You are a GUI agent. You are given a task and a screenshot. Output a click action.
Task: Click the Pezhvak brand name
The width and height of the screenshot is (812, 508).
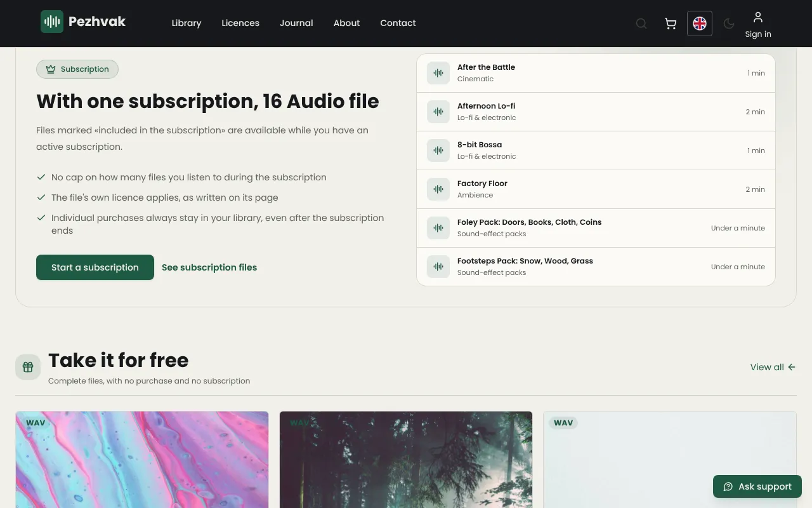tap(97, 22)
